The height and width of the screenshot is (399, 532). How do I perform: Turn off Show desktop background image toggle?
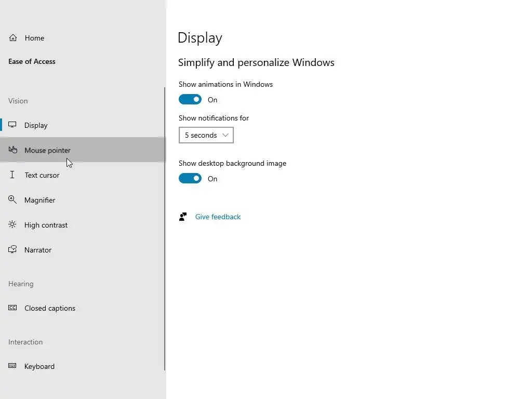coord(190,179)
